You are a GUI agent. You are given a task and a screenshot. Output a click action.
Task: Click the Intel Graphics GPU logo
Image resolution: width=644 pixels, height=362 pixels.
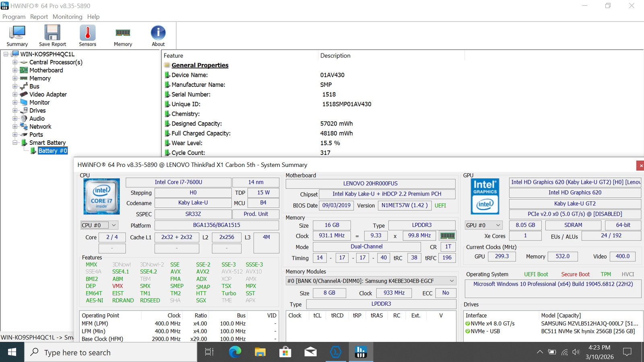[485, 196]
